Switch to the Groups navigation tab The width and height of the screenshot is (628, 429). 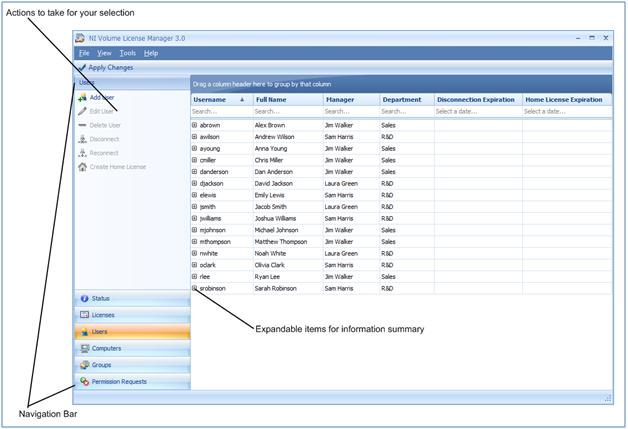(132, 365)
